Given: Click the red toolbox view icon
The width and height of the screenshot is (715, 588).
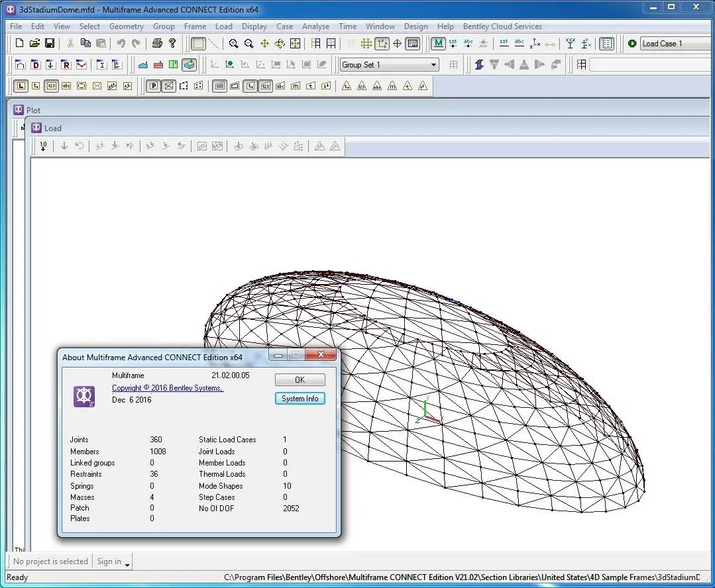Looking at the screenshot, I should (x=158, y=65).
